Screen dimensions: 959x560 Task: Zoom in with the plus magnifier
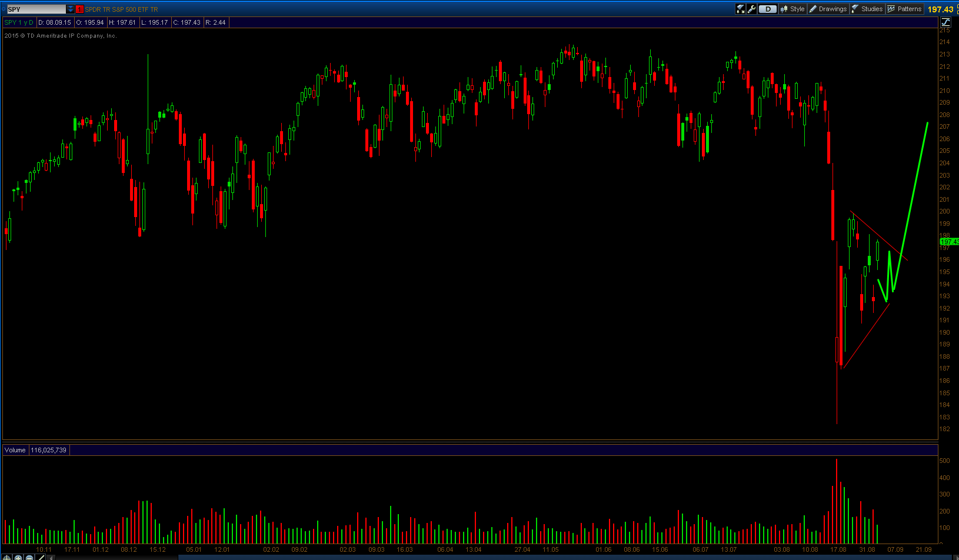(x=18, y=556)
